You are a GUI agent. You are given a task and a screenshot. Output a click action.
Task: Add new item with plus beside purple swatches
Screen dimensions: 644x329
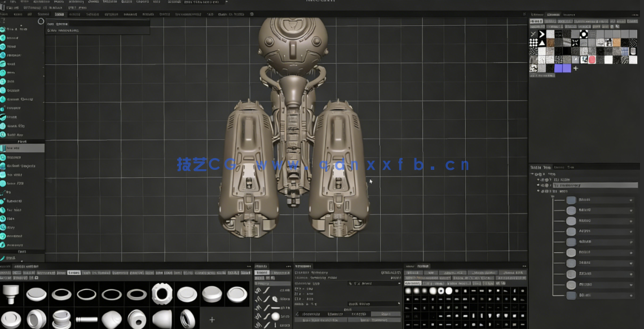tap(576, 68)
